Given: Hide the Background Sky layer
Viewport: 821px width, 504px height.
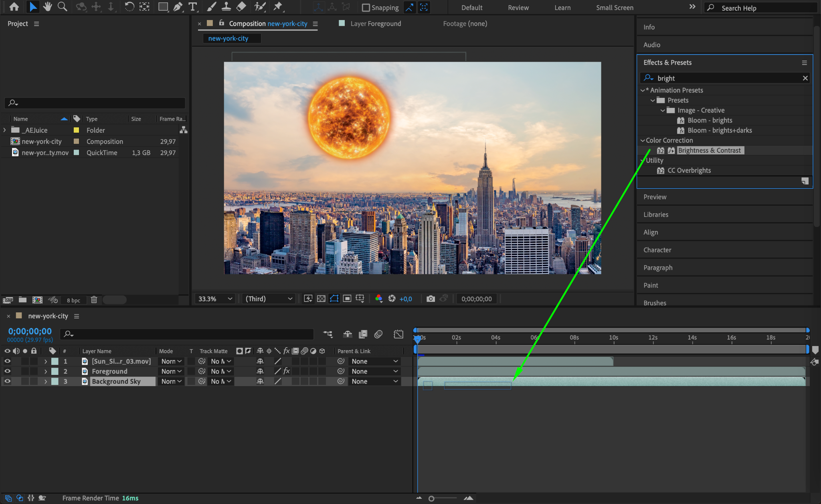Looking at the screenshot, I should 7,381.
